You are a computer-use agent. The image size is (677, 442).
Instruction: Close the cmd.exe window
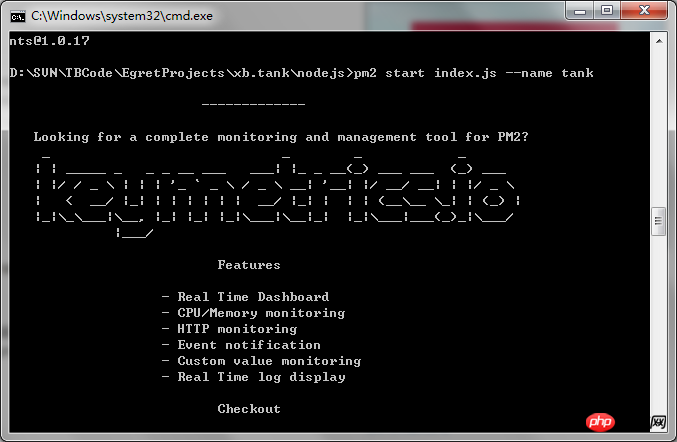coord(644,11)
